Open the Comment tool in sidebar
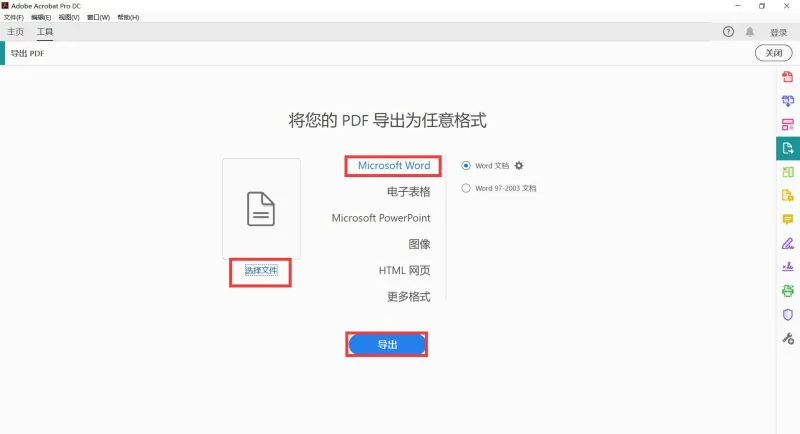The width and height of the screenshot is (800, 434). [787, 220]
